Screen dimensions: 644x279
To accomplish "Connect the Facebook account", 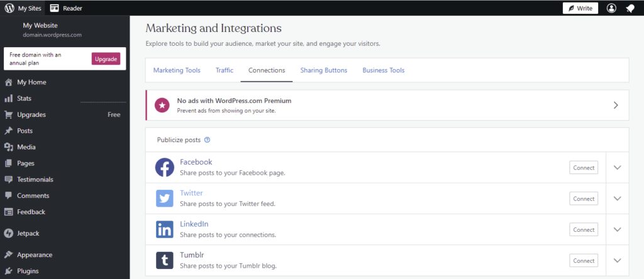I will point(584,168).
